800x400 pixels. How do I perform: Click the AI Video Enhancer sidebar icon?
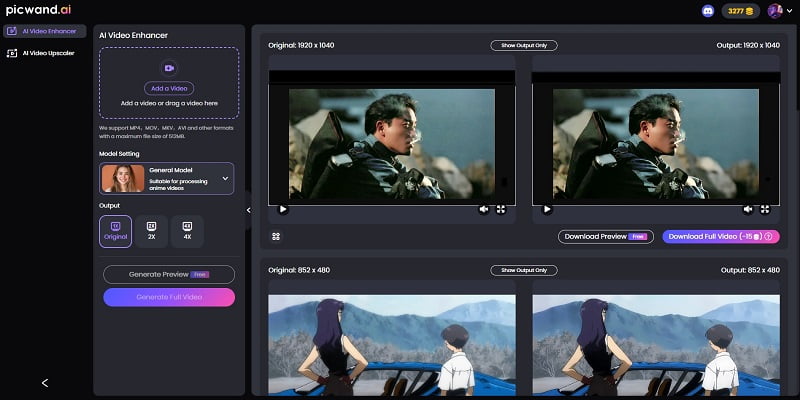(12, 31)
